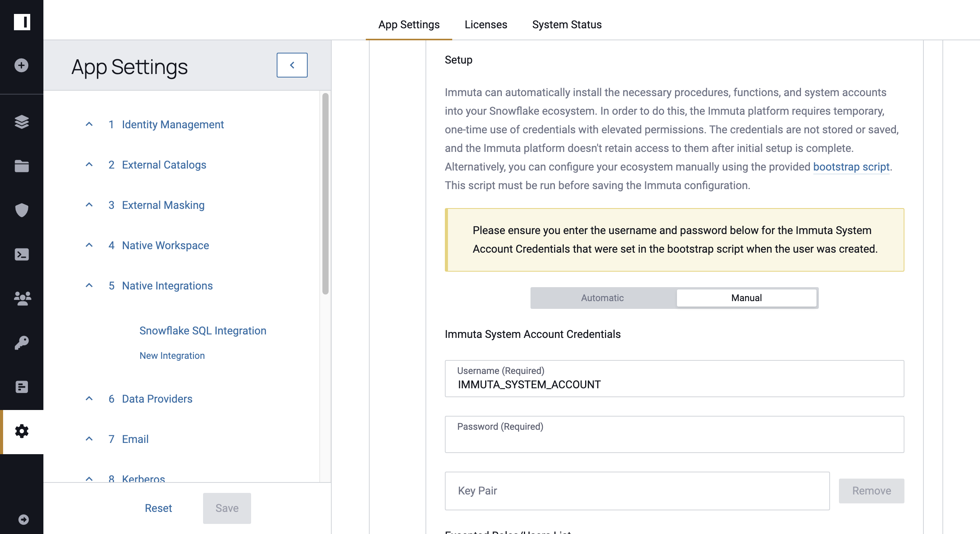Click the Save button

[227, 508]
